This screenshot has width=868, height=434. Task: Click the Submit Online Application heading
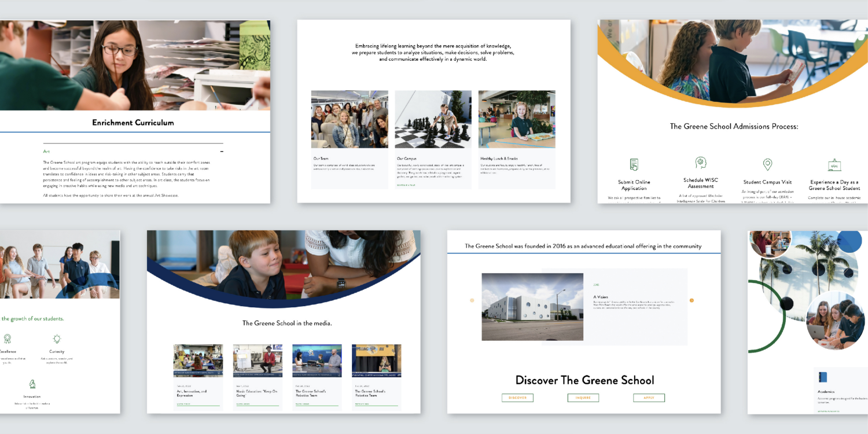(634, 185)
